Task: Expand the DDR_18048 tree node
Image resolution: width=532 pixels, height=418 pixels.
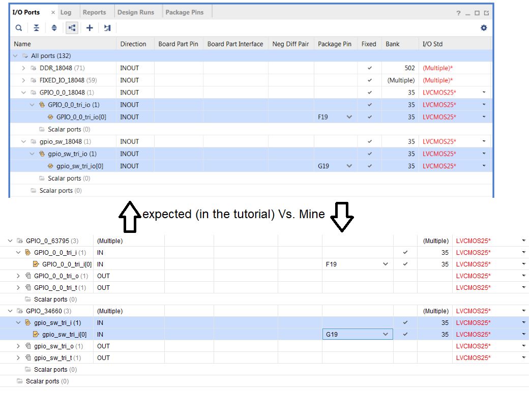Action: 23,68
